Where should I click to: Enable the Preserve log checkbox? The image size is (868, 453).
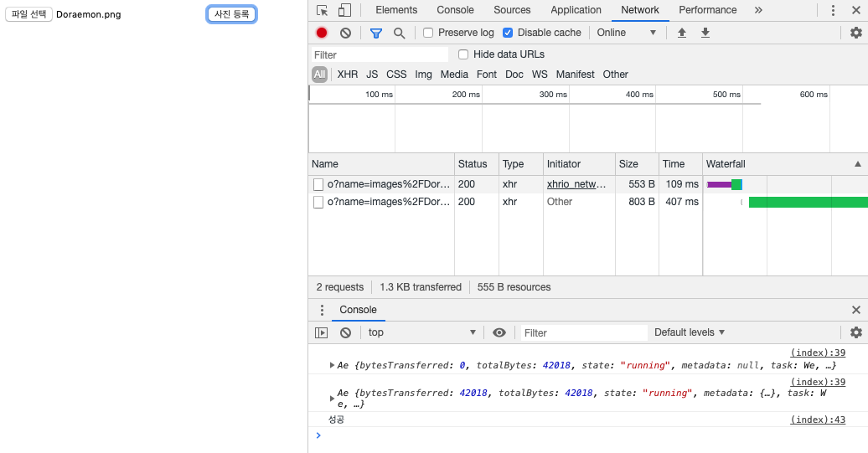(428, 33)
